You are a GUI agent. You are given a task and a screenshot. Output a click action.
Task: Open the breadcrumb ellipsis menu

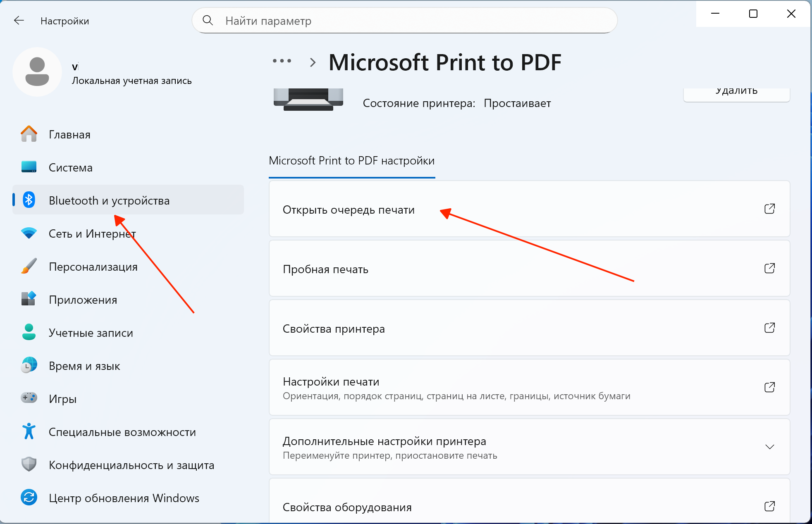pos(282,61)
